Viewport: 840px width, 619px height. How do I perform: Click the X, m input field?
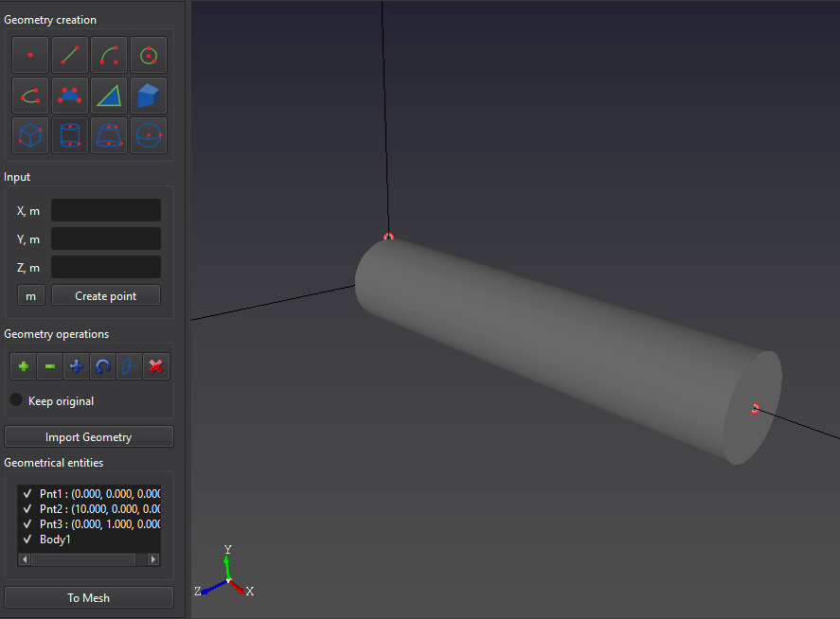105,211
